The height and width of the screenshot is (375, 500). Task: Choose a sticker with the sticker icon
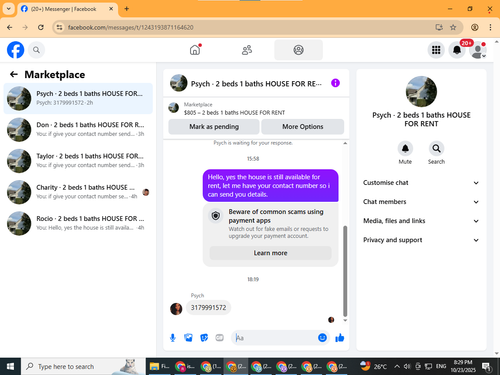pyautogui.click(x=204, y=338)
